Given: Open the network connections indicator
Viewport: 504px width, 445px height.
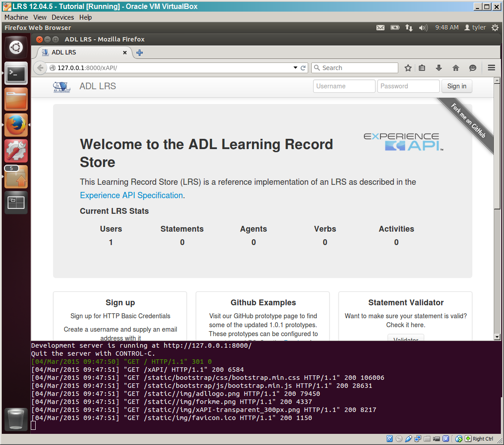Looking at the screenshot, I should tap(409, 28).
